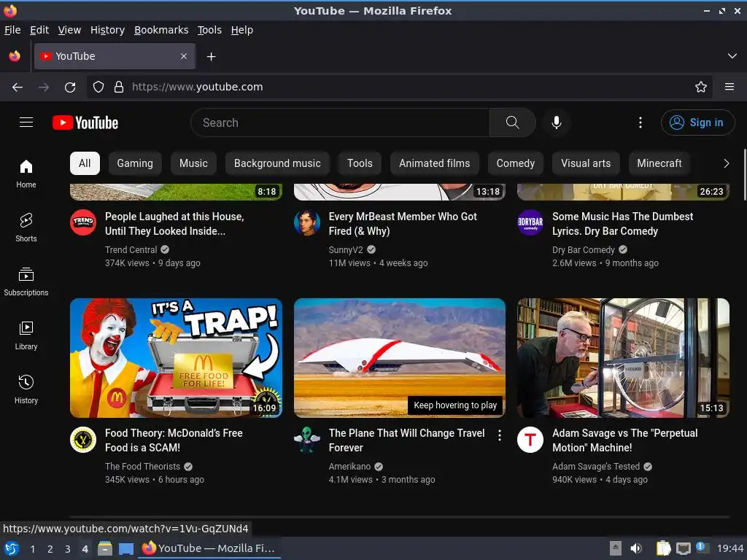747x560 pixels.
Task: Reload the page in Firefox
Action: 70,87
